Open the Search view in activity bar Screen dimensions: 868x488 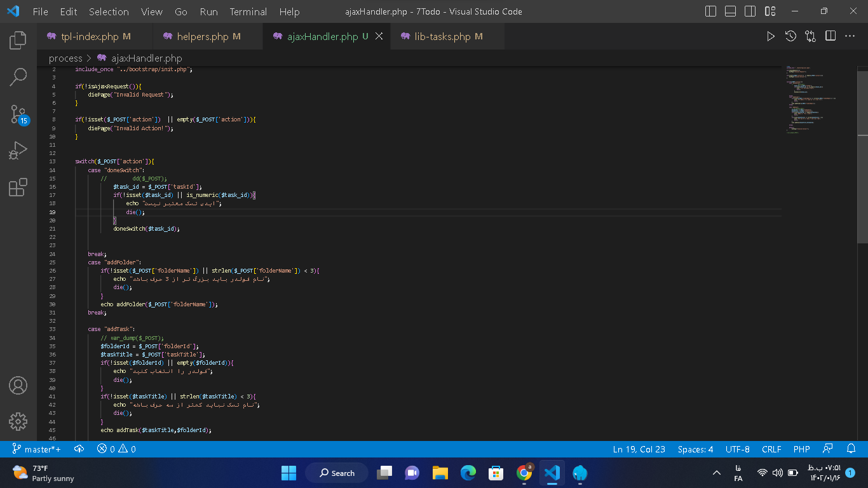[x=18, y=78]
